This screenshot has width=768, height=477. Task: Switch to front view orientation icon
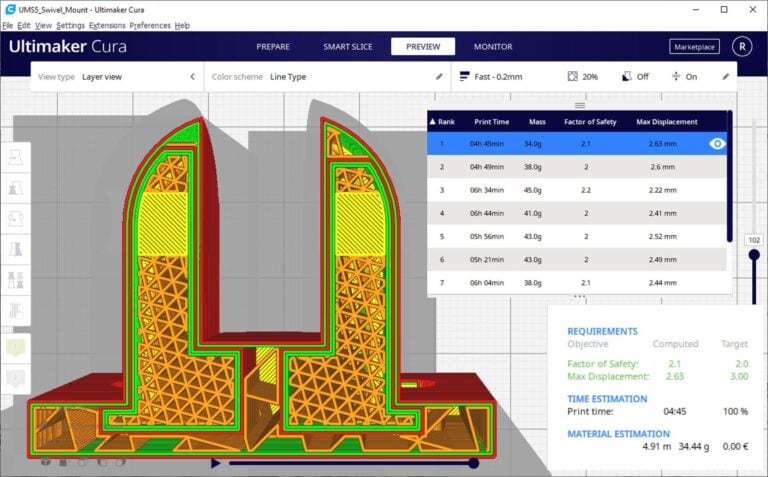tap(63, 462)
